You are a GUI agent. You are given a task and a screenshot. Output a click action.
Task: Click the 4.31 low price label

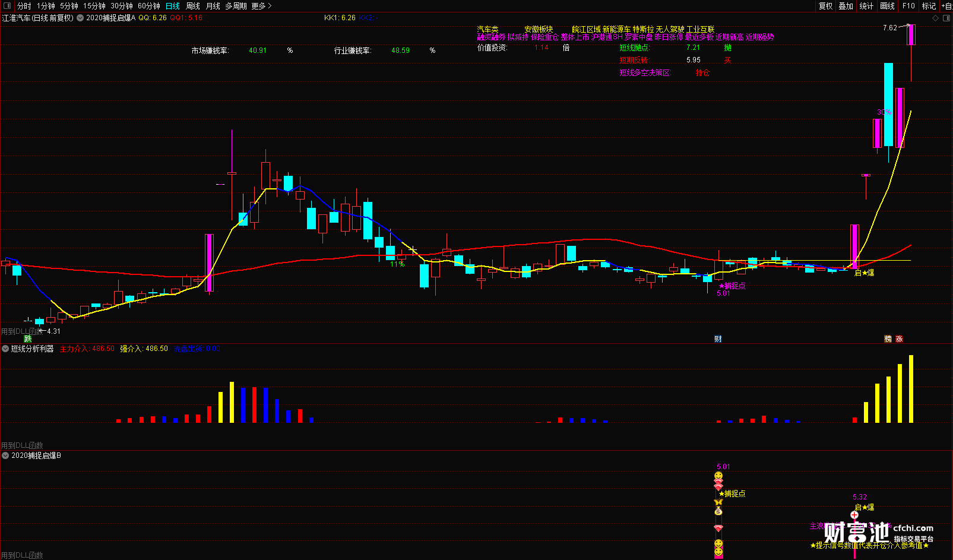tap(53, 331)
